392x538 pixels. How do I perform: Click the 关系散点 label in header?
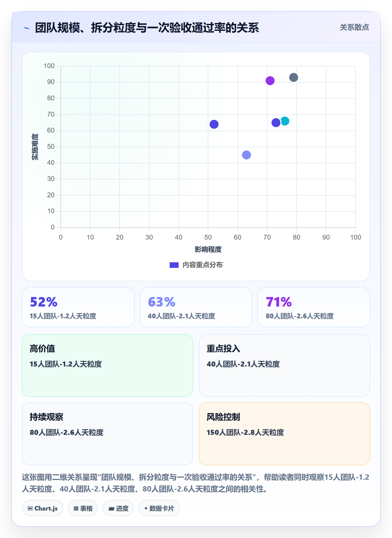point(354,27)
